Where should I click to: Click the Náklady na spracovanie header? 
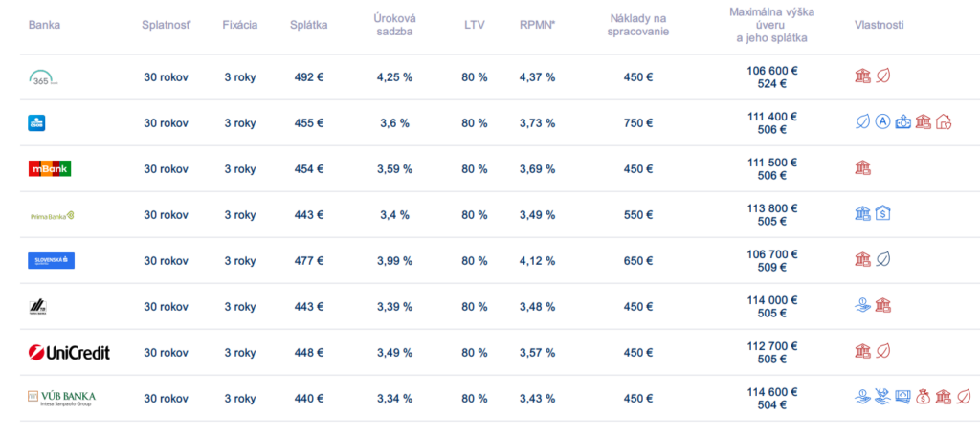click(637, 25)
